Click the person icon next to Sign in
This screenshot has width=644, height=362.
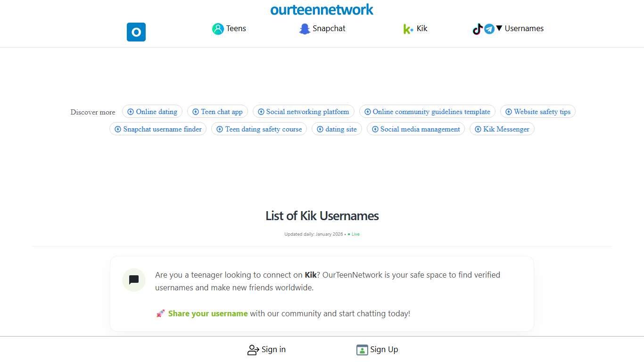(x=253, y=349)
